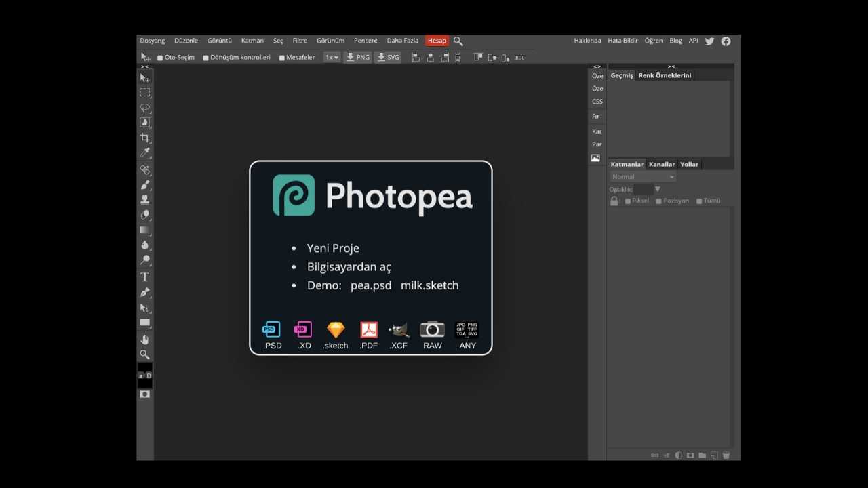Image resolution: width=868 pixels, height=488 pixels.
Task: Open the milk.sketch demo link
Action: point(429,285)
